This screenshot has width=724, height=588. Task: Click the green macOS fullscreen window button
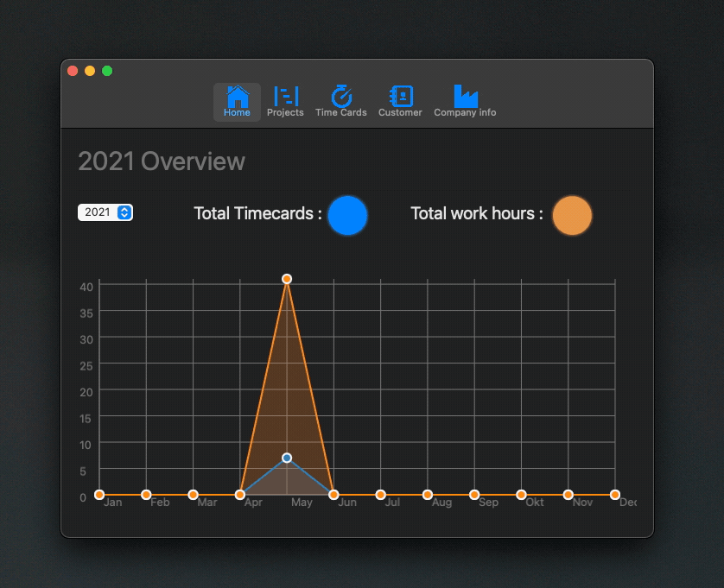pos(107,71)
